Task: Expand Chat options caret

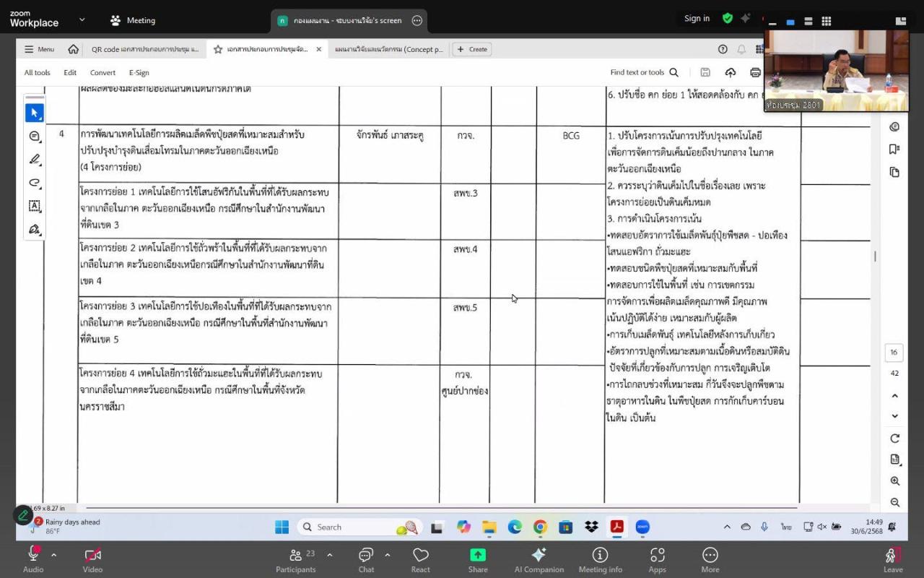Action: 388,555
